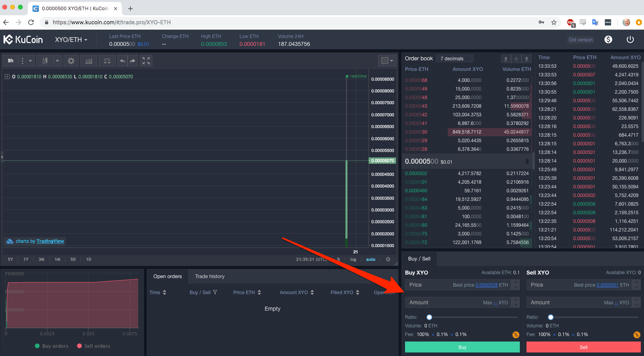Image resolution: width=644 pixels, height=356 pixels.
Task: Select the Buy / Sell panel tab
Action: pos(419,258)
